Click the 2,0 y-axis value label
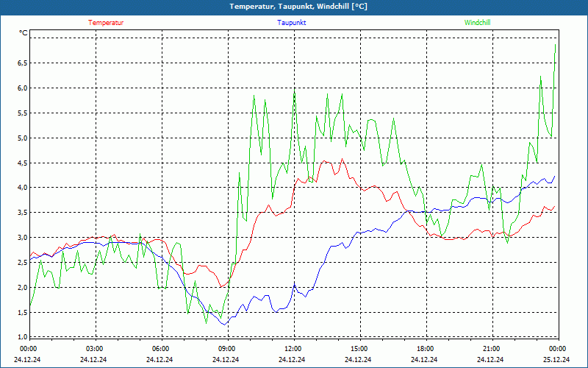 [21, 287]
